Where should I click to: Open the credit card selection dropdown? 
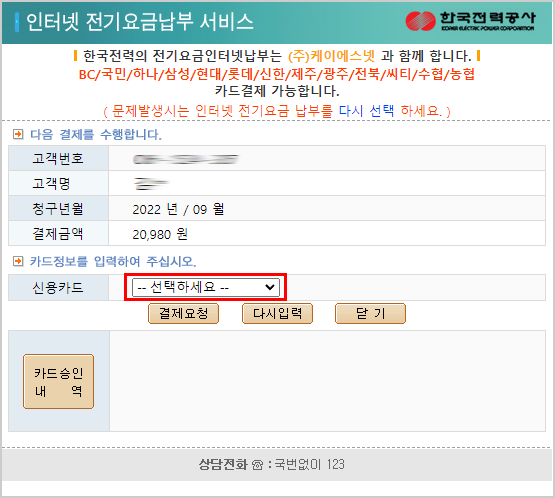click(206, 287)
